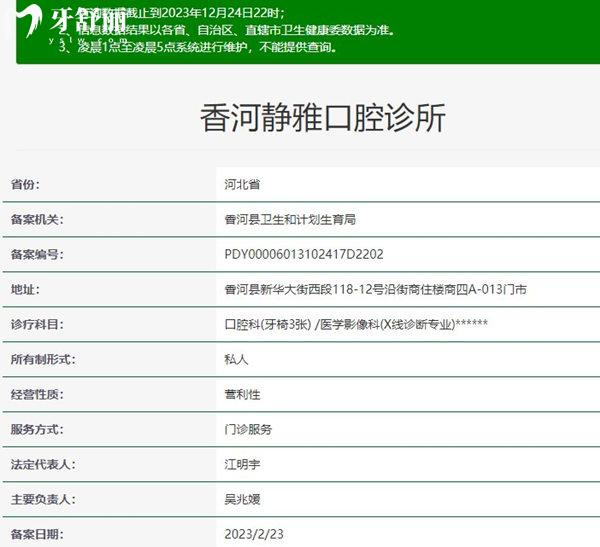Click the 诊疗科目 label

pyautogui.click(x=37, y=325)
